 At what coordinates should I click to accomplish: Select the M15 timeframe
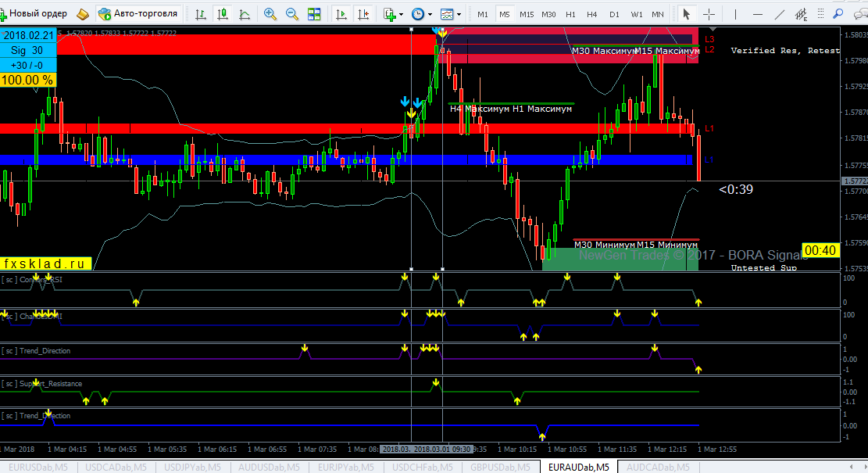click(x=527, y=14)
